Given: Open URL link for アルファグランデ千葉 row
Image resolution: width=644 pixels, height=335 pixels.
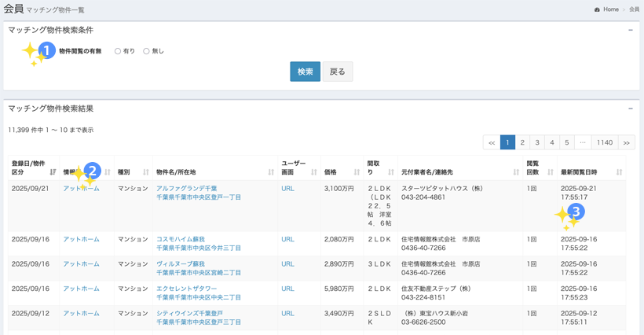Looking at the screenshot, I should tap(288, 189).
